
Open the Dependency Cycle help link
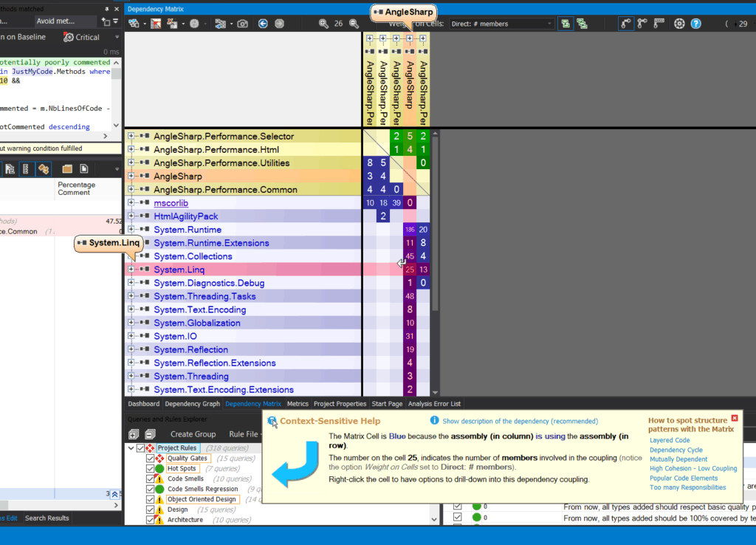tap(676, 450)
